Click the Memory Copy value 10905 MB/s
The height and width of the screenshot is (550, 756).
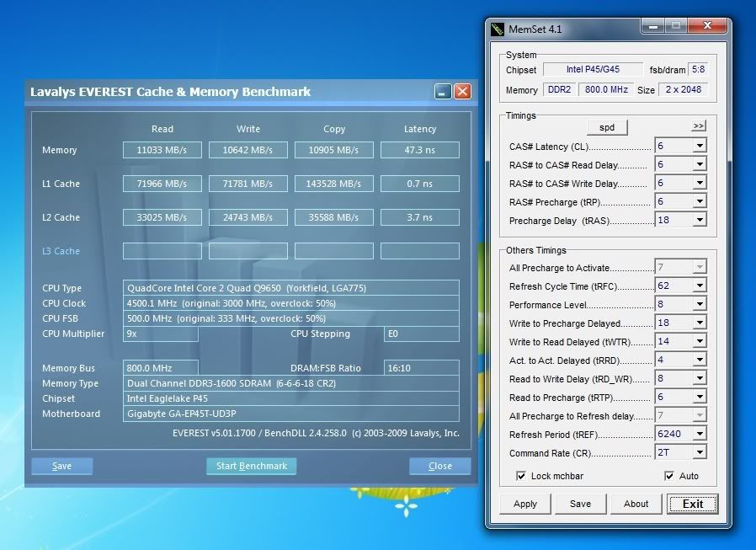[x=333, y=150]
